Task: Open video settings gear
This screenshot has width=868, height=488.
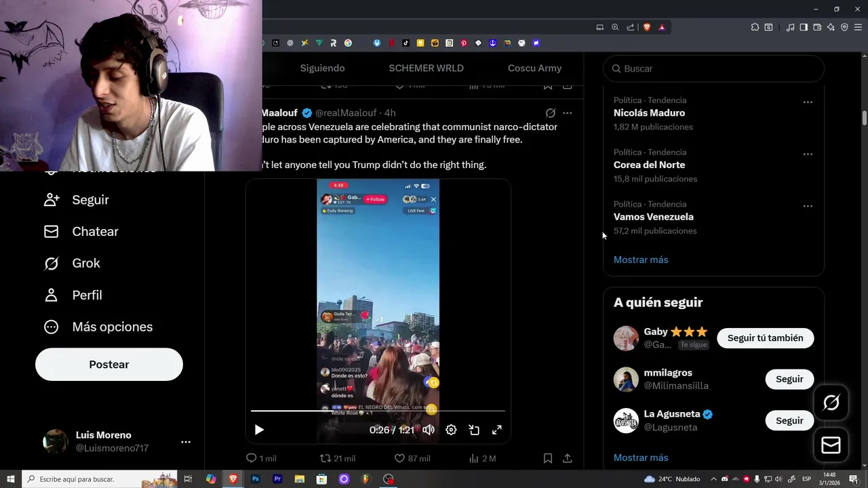Action: tap(451, 430)
